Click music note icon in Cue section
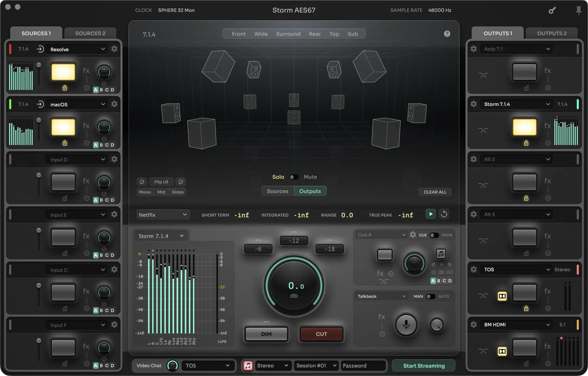588x376 pixels. [441, 254]
